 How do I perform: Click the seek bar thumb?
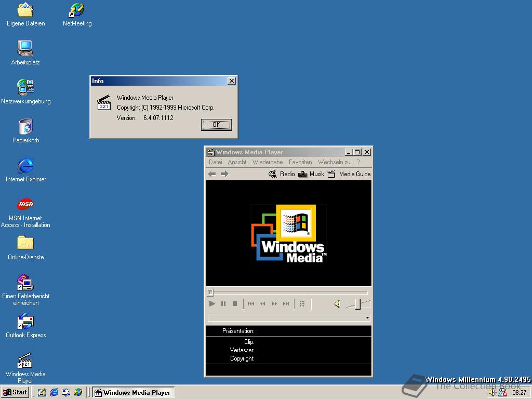pyautogui.click(x=210, y=292)
